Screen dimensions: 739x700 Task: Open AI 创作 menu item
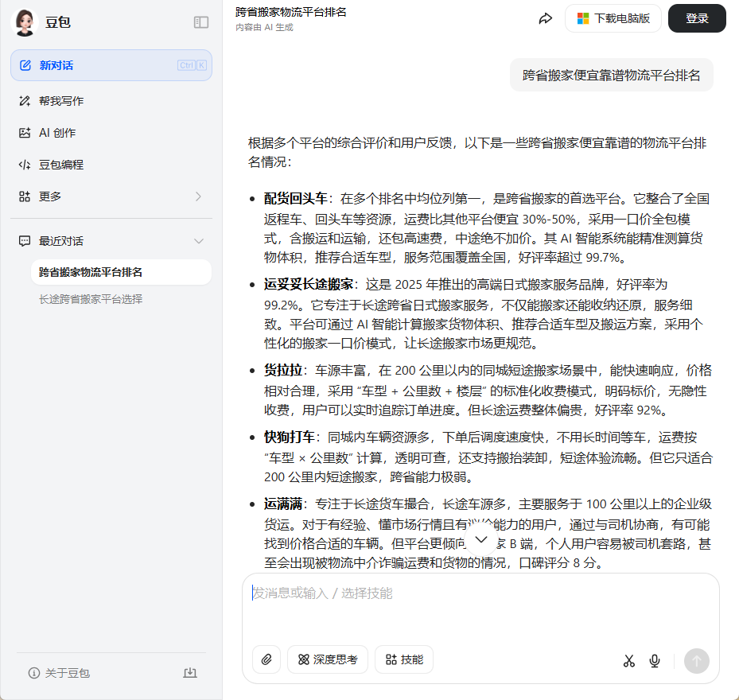111,133
